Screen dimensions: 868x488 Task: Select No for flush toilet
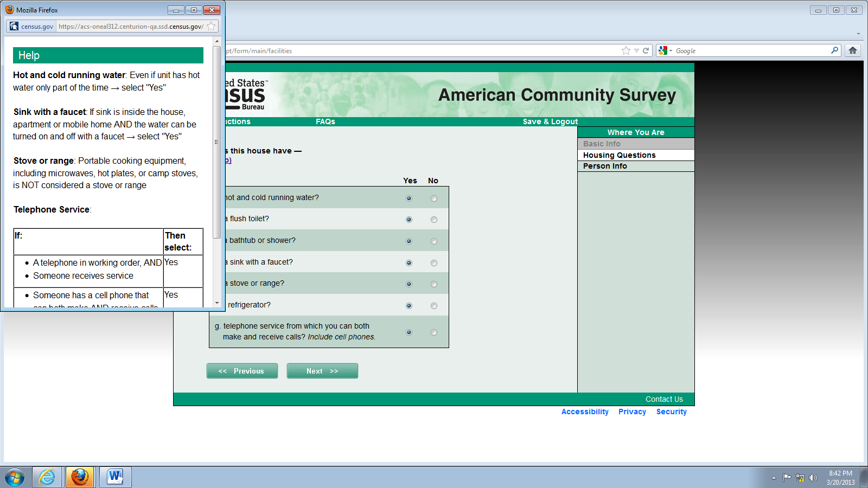(x=433, y=220)
